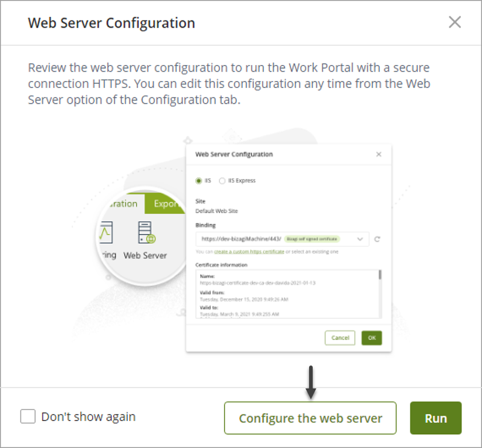
Task: Close the inner illustrated dialog with X
Action: click(379, 154)
